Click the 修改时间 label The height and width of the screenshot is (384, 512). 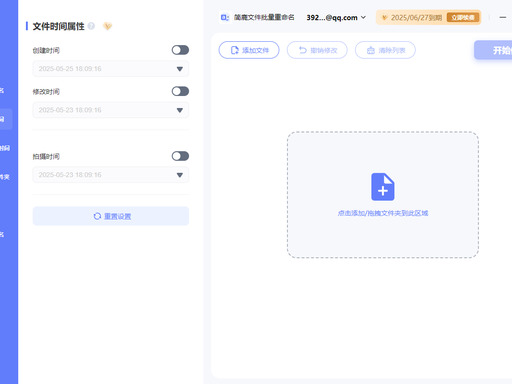pos(46,92)
